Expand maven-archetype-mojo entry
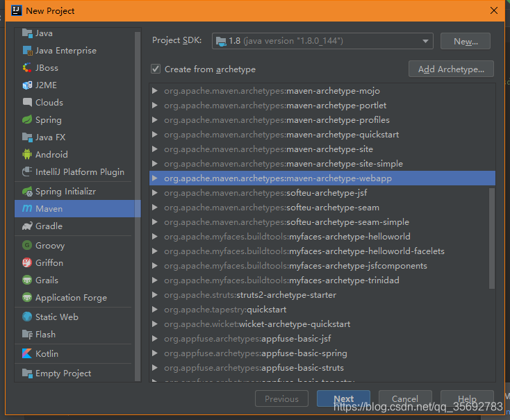The height and width of the screenshot is (420, 510). 155,91
